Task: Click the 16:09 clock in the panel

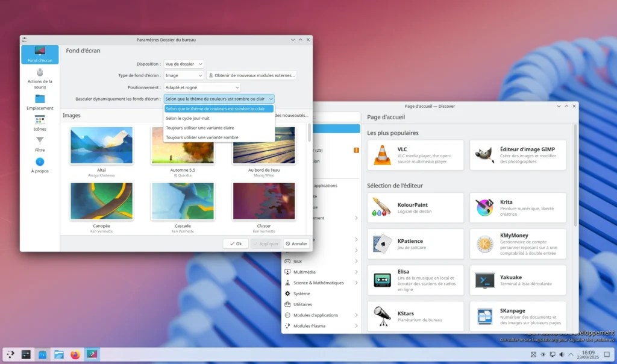Action: [588, 354]
